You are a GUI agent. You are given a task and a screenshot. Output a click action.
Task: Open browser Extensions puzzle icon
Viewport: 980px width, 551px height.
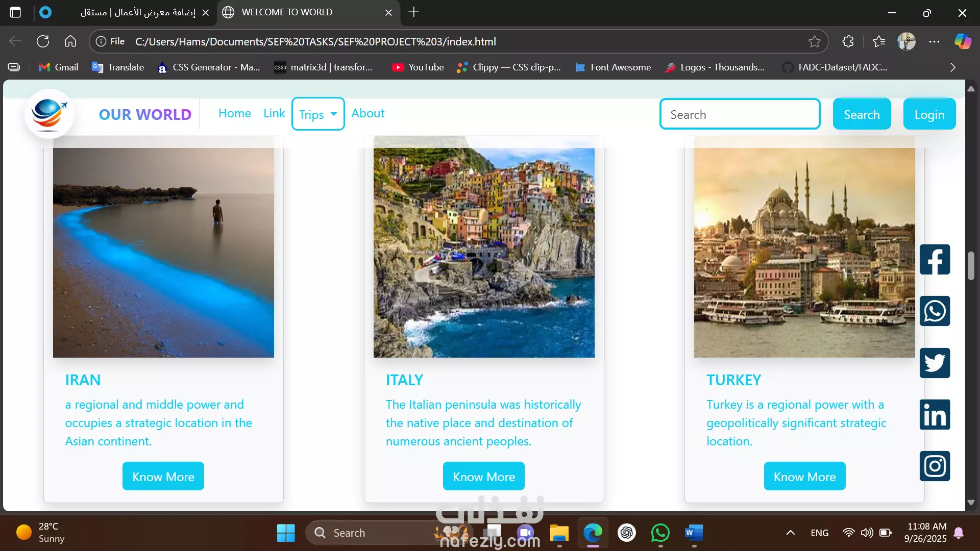[x=848, y=42]
